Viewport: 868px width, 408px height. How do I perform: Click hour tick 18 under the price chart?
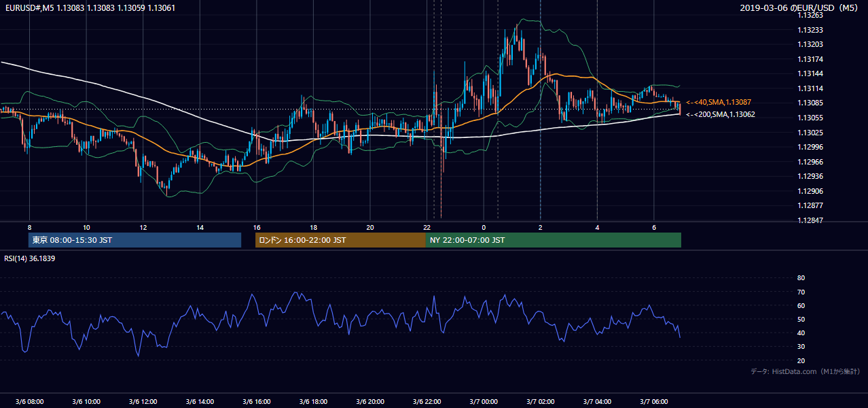pyautogui.click(x=313, y=227)
